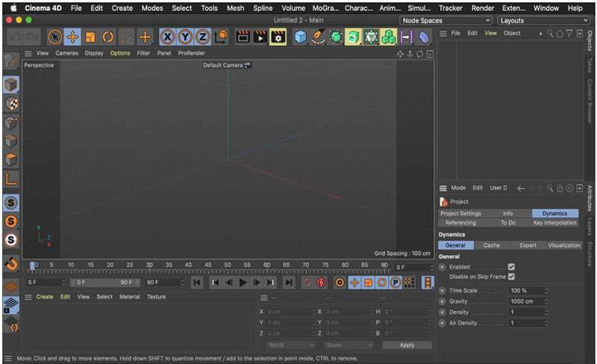Screen dimensions: 597x364
Task: Open the MoGraph menu
Action: click(325, 7)
